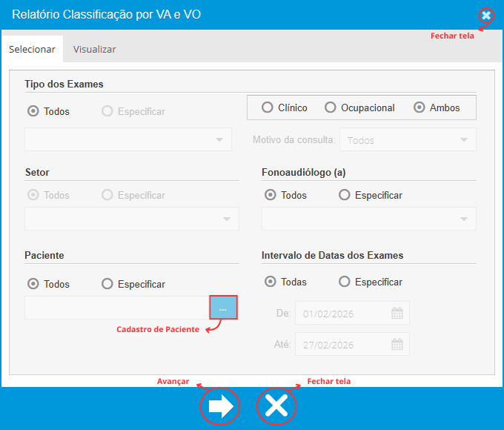Close the report window via top-right X
The image size is (504, 430).
pyautogui.click(x=486, y=15)
